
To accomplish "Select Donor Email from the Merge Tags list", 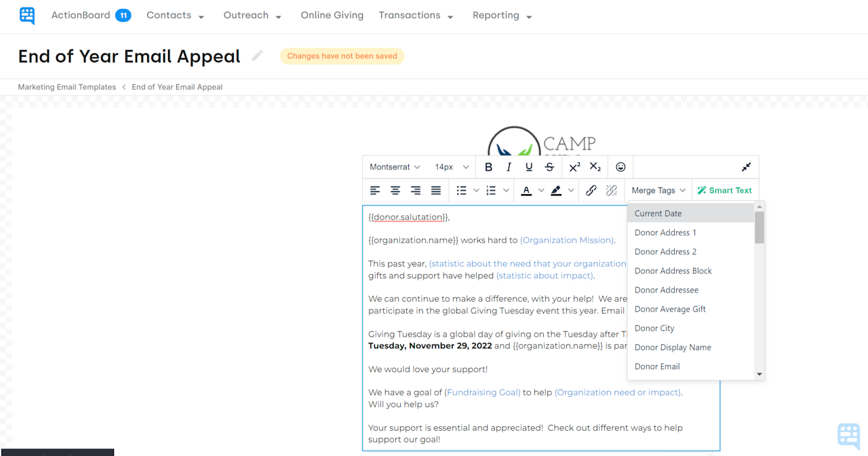I will click(x=656, y=366).
